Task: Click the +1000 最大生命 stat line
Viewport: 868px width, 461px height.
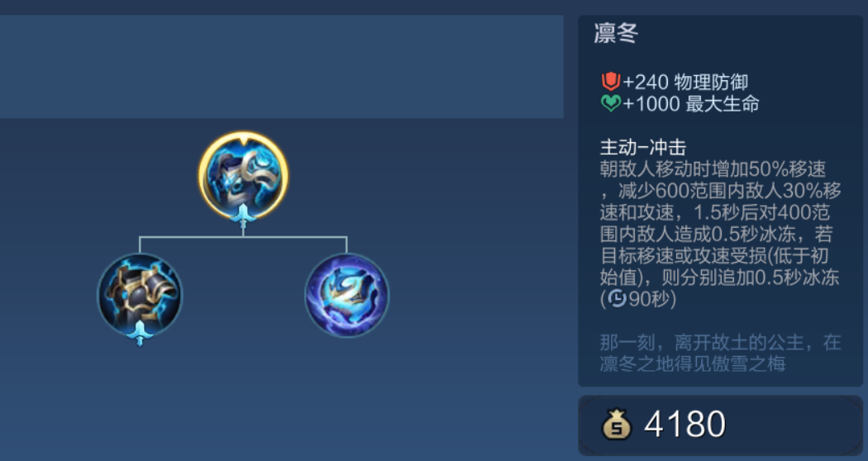Action: 680,104
